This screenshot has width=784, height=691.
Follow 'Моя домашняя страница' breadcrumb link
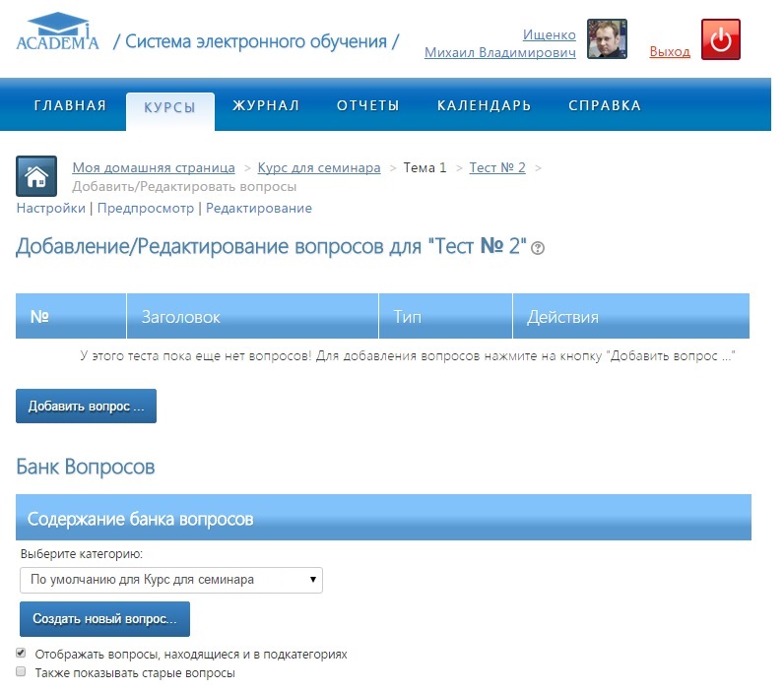pos(154,168)
